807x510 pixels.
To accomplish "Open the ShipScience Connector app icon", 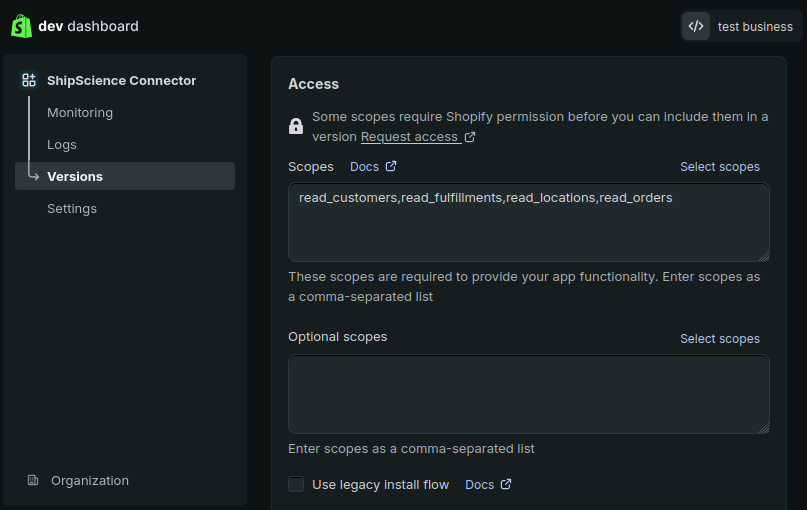I will click(x=29, y=80).
